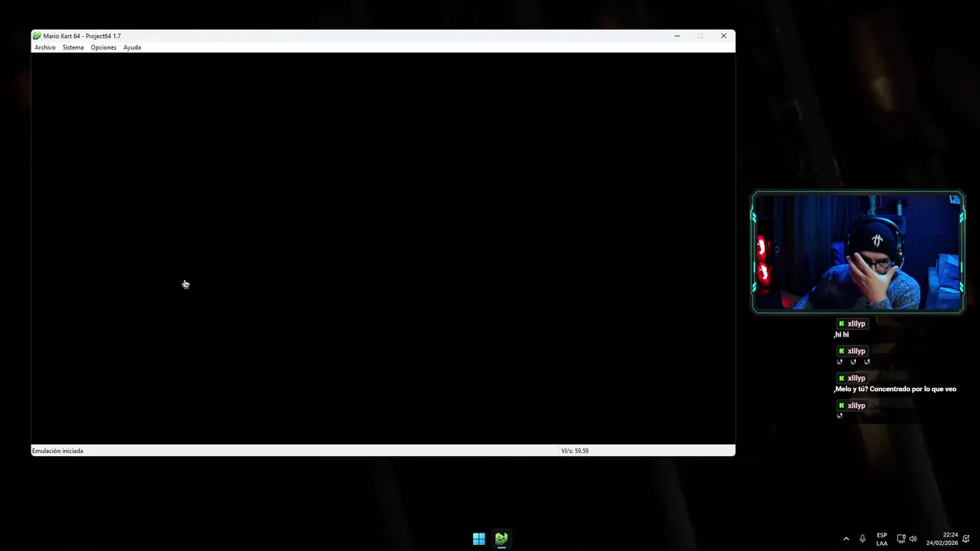Viewport: 980px width, 551px height.
Task: Click the Project64 taskbar icon
Action: click(x=501, y=539)
